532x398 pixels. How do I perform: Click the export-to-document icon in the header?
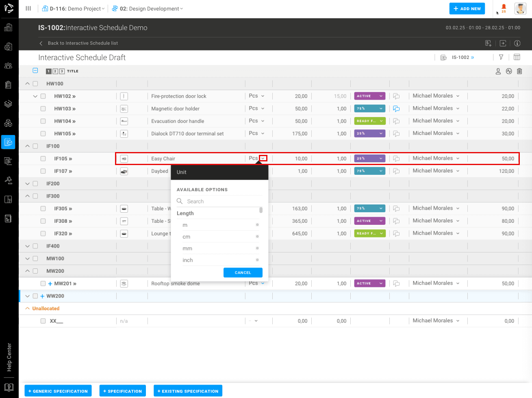489,43
